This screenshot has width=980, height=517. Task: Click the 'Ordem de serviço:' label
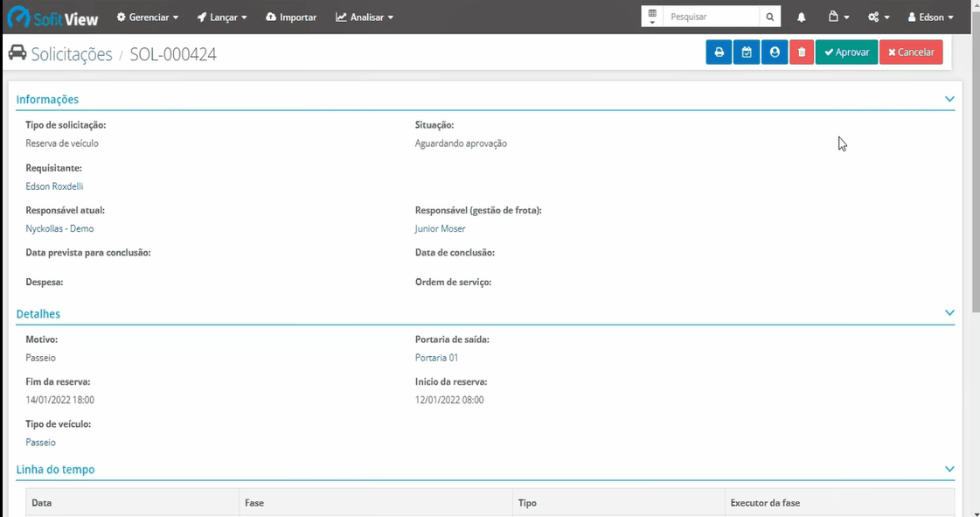[x=453, y=282]
